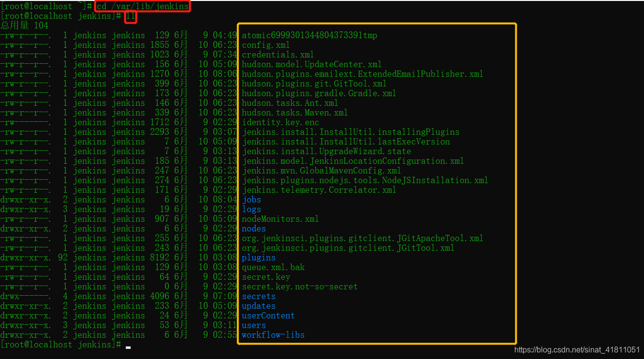Click identity.key.enc file name
Image resolution: width=644 pixels, height=359 pixels.
(280, 122)
